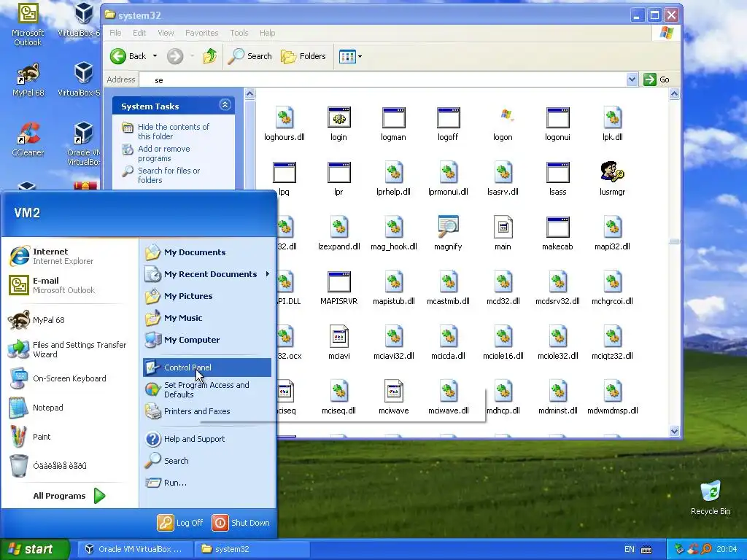
Task: Open the Microsoft Outlook desktop icon
Action: pos(28,24)
